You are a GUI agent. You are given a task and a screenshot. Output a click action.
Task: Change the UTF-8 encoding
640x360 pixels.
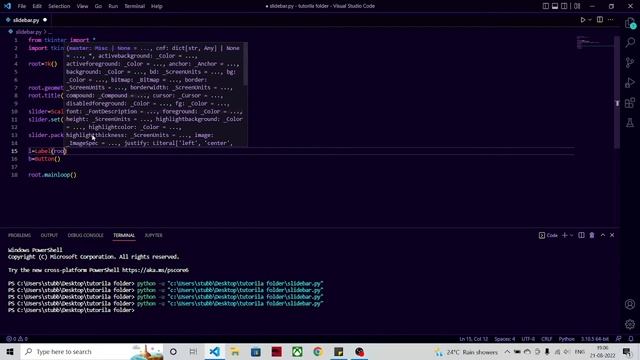point(528,339)
